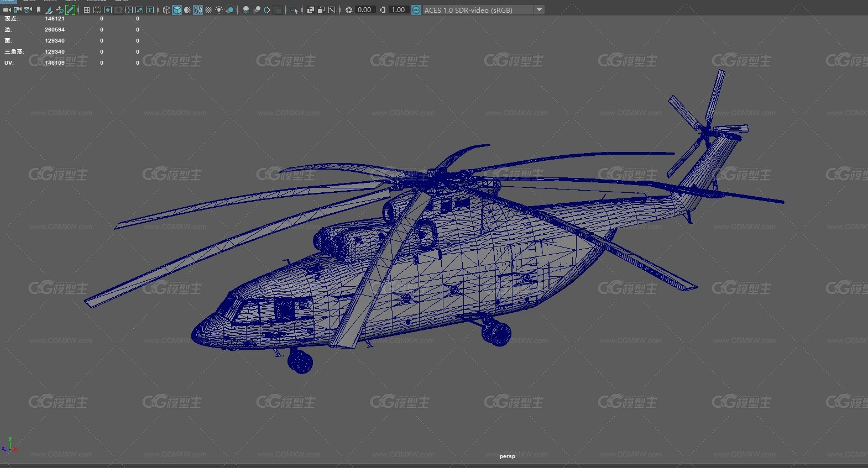Toggle the Motion Blur icon
The image size is (868, 468).
(257, 10)
